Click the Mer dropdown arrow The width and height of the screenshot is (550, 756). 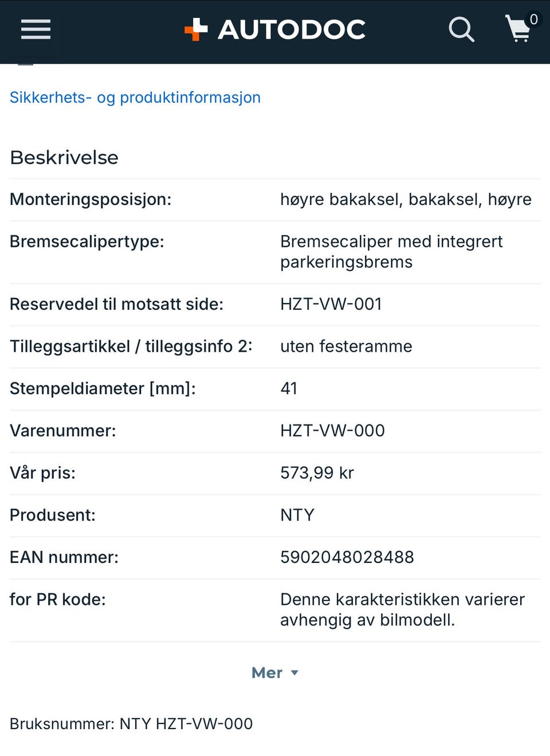click(x=294, y=673)
